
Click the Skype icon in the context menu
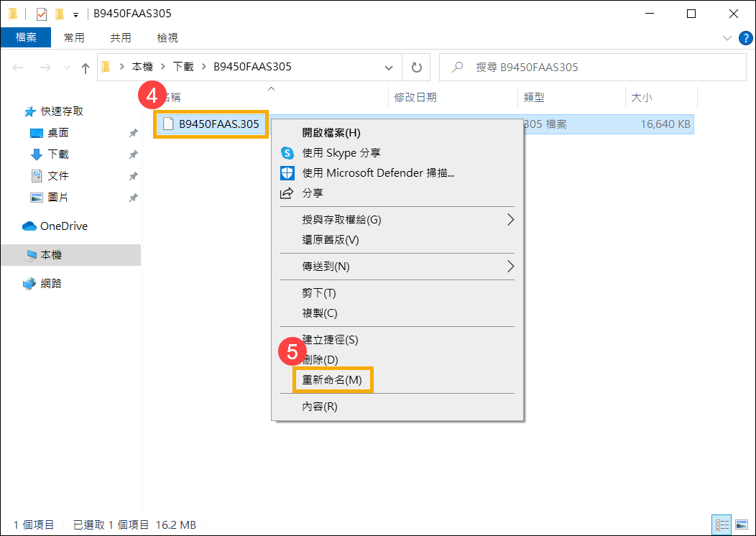(x=287, y=152)
